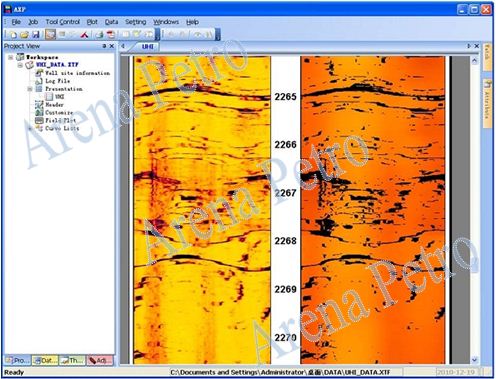Open Well site information in the tree
Image resolution: width=496 pixels, height=379 pixels.
(x=77, y=73)
